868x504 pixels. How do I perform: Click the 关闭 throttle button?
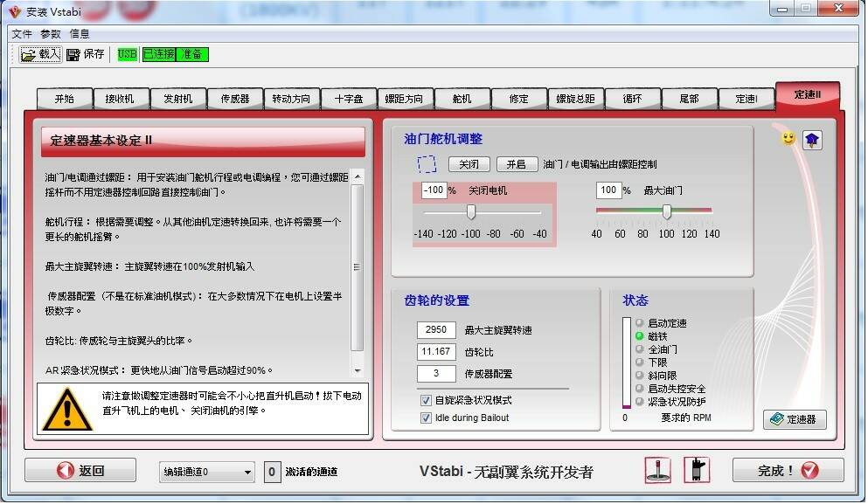point(469,164)
